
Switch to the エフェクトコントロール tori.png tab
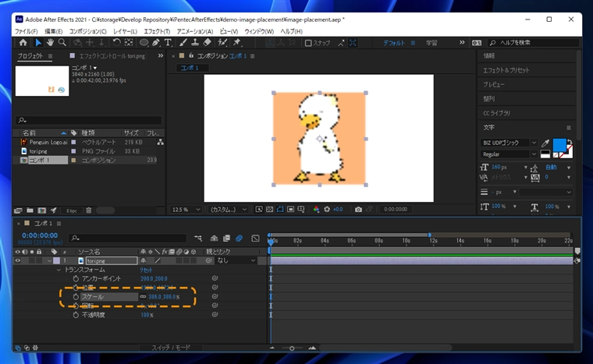(112, 56)
